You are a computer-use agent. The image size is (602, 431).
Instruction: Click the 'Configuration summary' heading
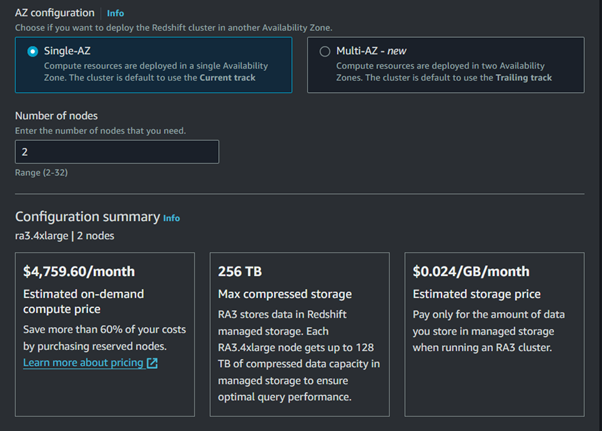(88, 217)
